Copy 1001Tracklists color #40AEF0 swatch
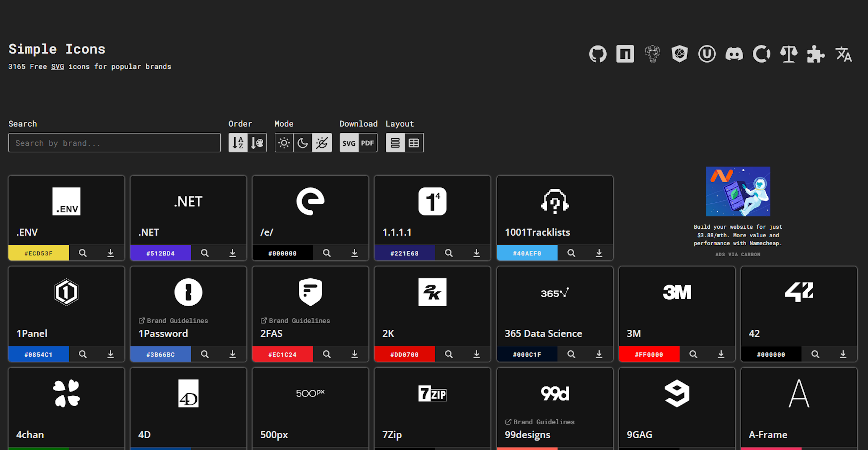 pyautogui.click(x=527, y=253)
